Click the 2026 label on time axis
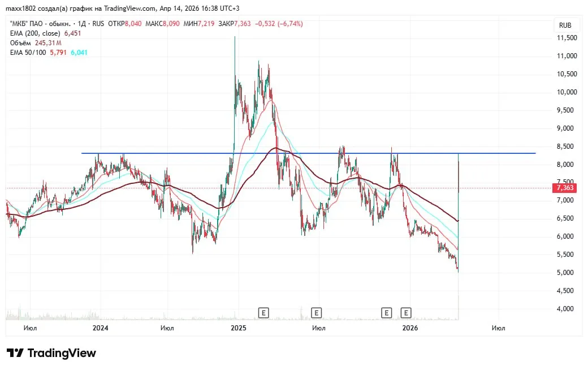 point(409,328)
